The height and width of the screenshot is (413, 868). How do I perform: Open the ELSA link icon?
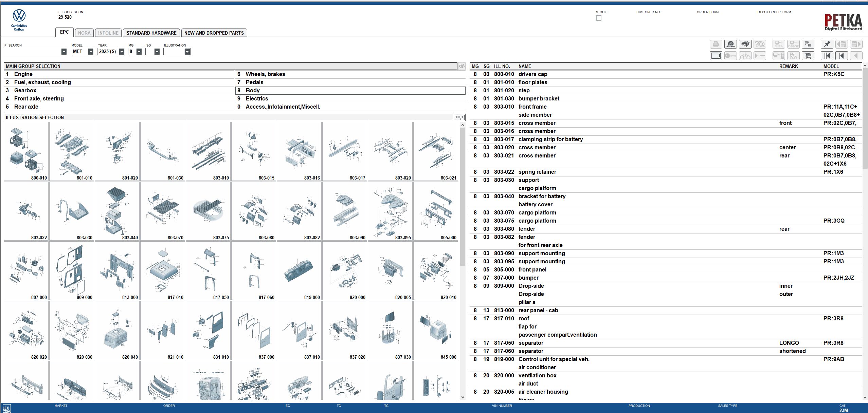(x=779, y=44)
